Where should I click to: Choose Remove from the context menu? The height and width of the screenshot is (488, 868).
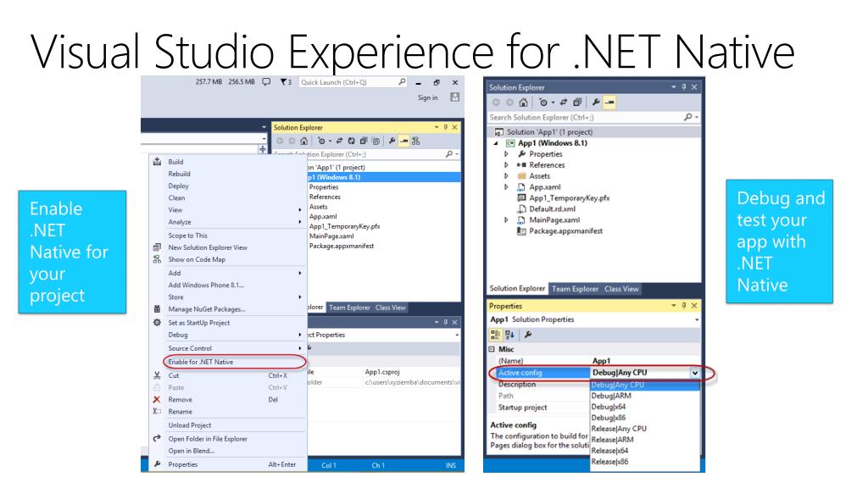pyautogui.click(x=180, y=400)
